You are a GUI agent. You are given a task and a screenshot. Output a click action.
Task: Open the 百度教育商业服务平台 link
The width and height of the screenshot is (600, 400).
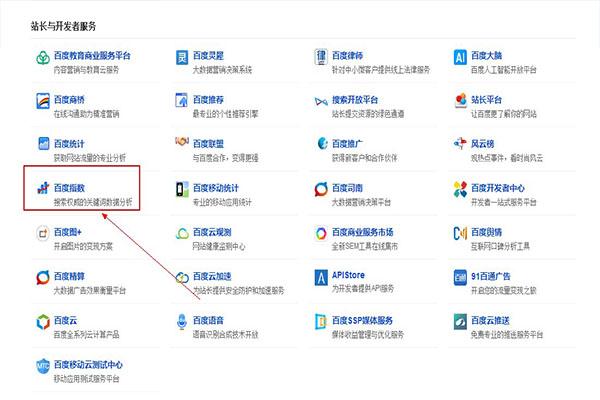[92, 56]
